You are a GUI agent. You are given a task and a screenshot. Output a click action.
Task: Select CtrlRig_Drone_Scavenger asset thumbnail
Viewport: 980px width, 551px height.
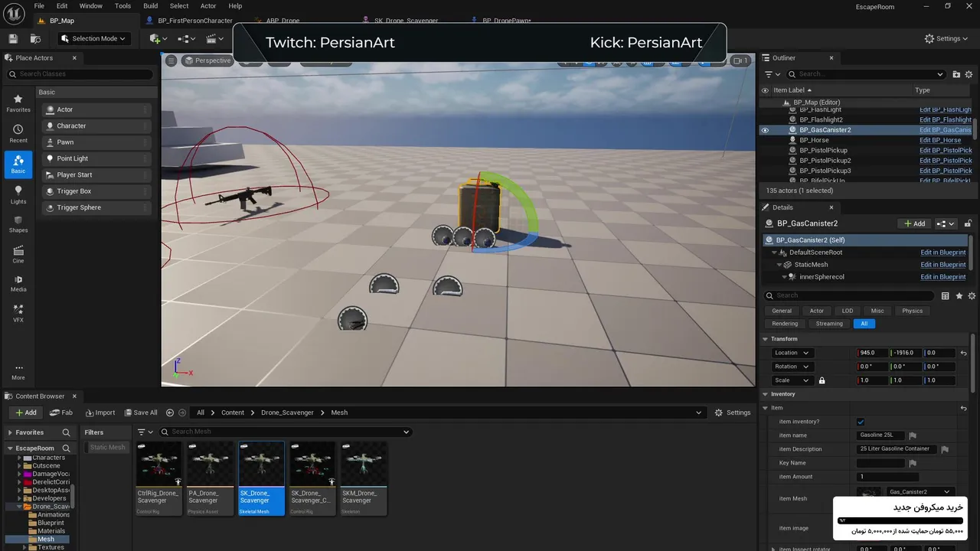tap(158, 478)
